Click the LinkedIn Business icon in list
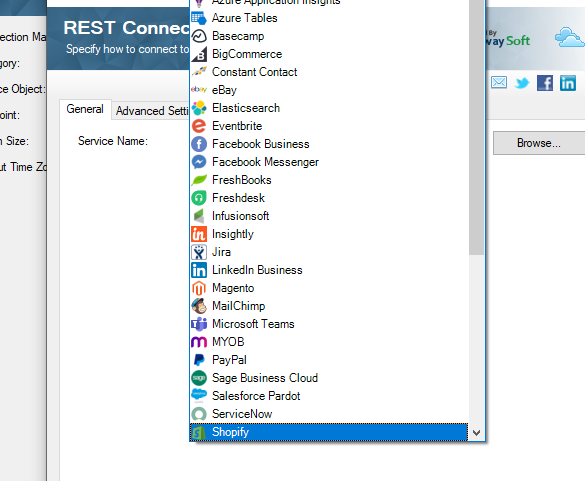585x481 pixels. pyautogui.click(x=198, y=270)
